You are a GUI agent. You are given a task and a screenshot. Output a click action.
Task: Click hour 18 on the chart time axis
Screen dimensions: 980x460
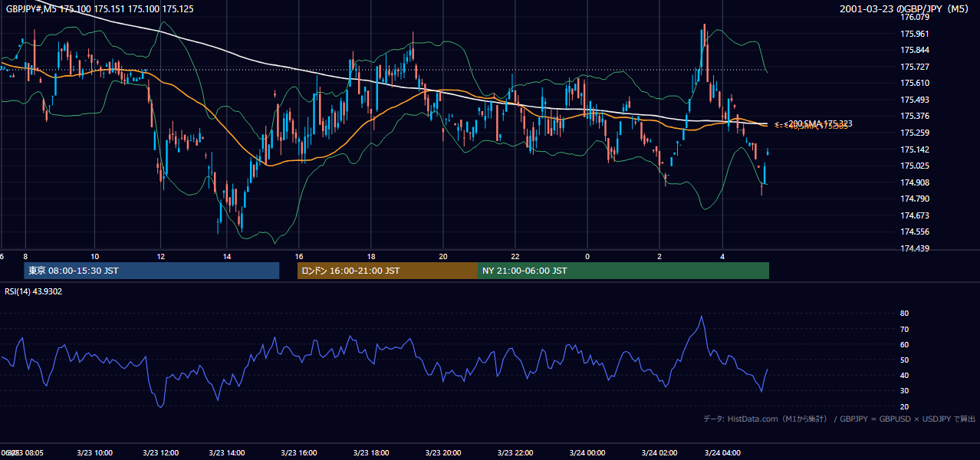click(371, 256)
